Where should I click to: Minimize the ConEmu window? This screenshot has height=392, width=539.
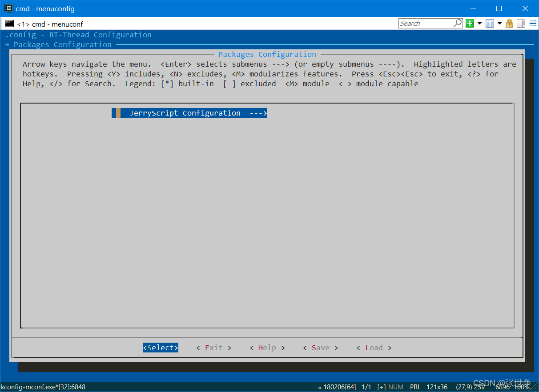pos(474,8)
